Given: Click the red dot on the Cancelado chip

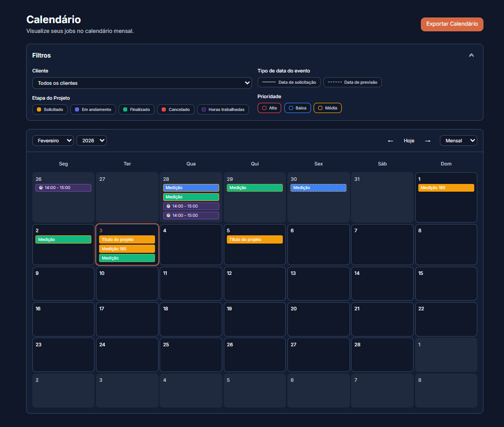Looking at the screenshot, I should [163, 109].
